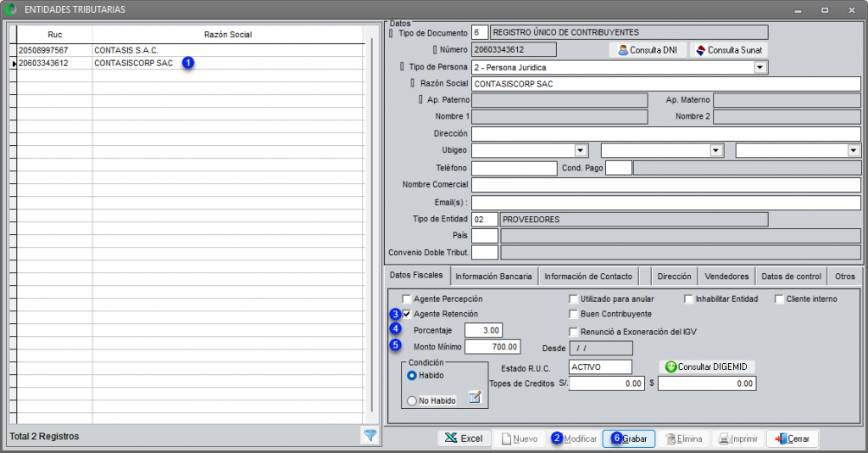Open the Información de Contacto tab
This screenshot has height=453, width=868.
(x=588, y=277)
